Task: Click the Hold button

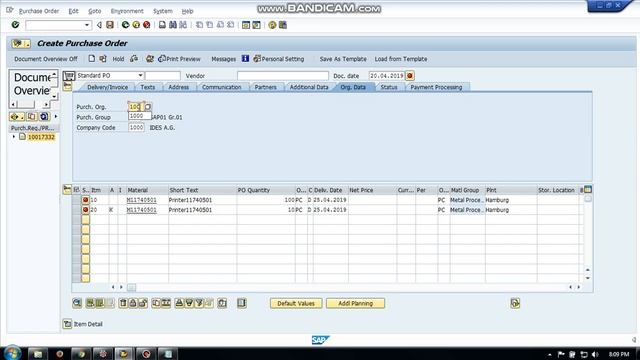Action: [118, 59]
